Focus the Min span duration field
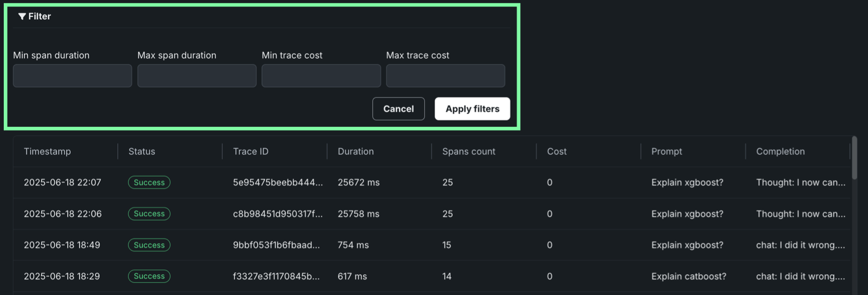 72,76
